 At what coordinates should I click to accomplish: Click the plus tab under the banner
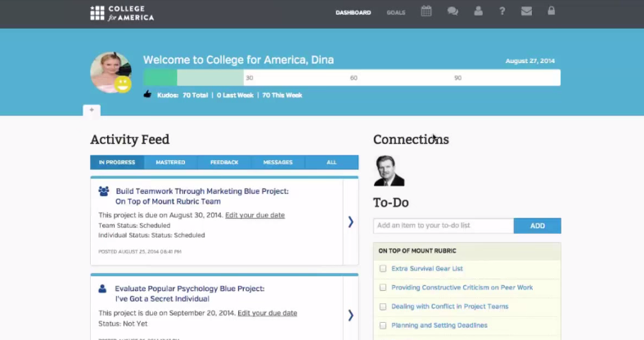92,110
